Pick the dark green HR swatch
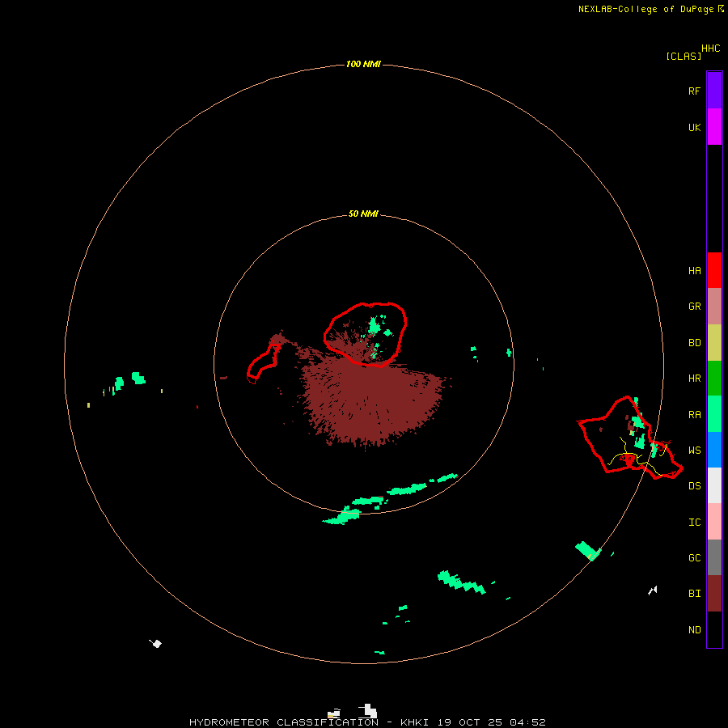 click(x=714, y=379)
